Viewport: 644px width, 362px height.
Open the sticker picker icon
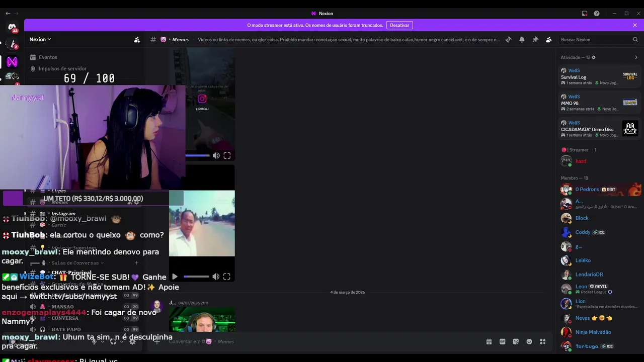pos(516,342)
